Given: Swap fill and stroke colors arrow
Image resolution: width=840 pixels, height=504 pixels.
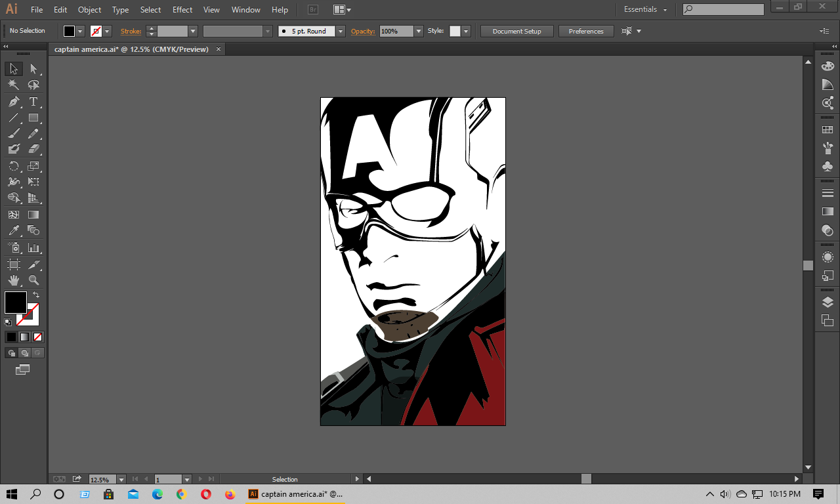Looking at the screenshot, I should 36,295.
